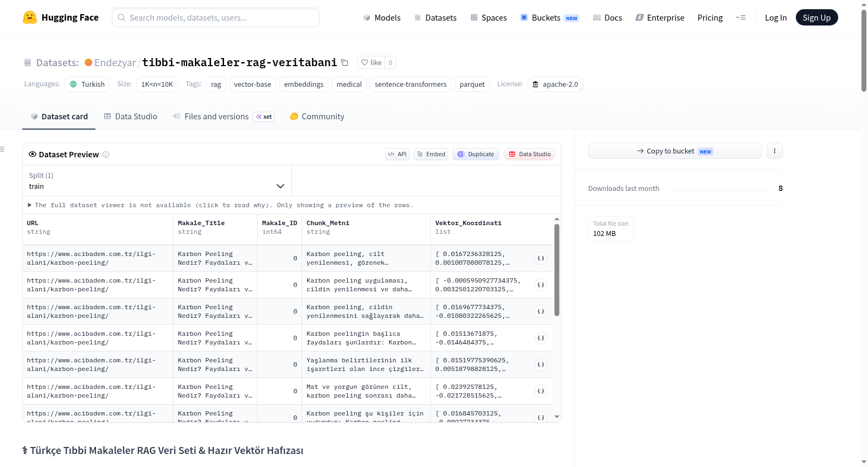
Task: Click the Hugging Face logo icon
Action: click(30, 17)
